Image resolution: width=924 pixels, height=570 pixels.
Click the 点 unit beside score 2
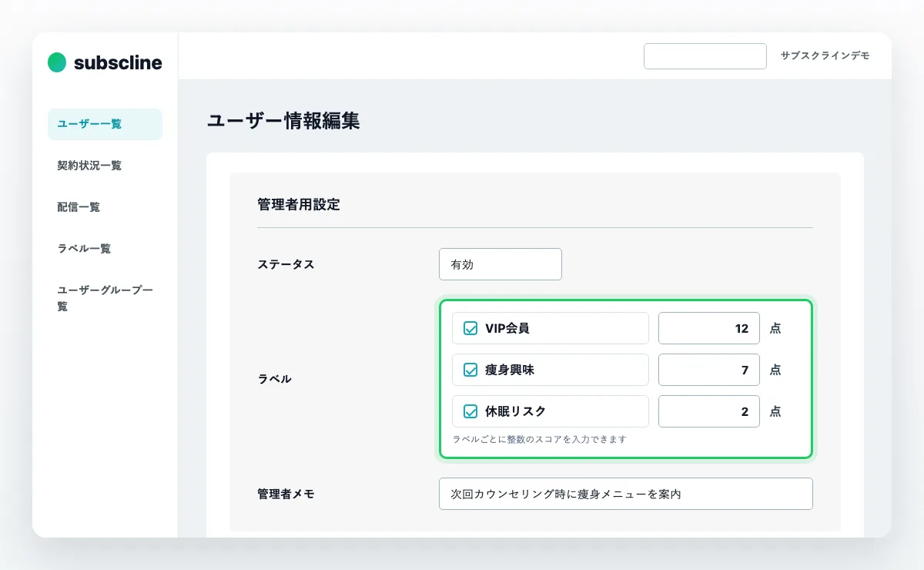click(775, 411)
